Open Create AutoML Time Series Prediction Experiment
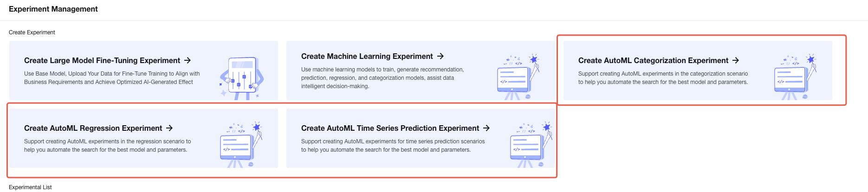Image resolution: width=868 pixels, height=192 pixels. (x=390, y=128)
